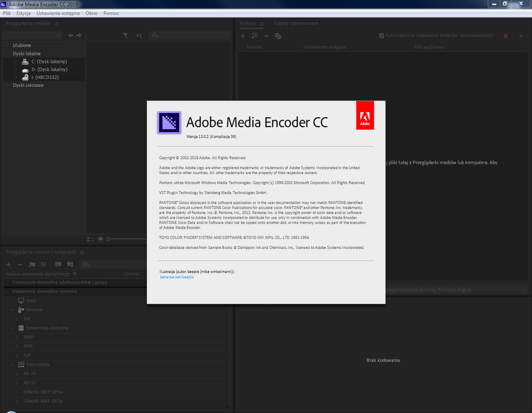This screenshot has height=413, width=532.
Task: Click the export presets icon
Action: [70, 264]
